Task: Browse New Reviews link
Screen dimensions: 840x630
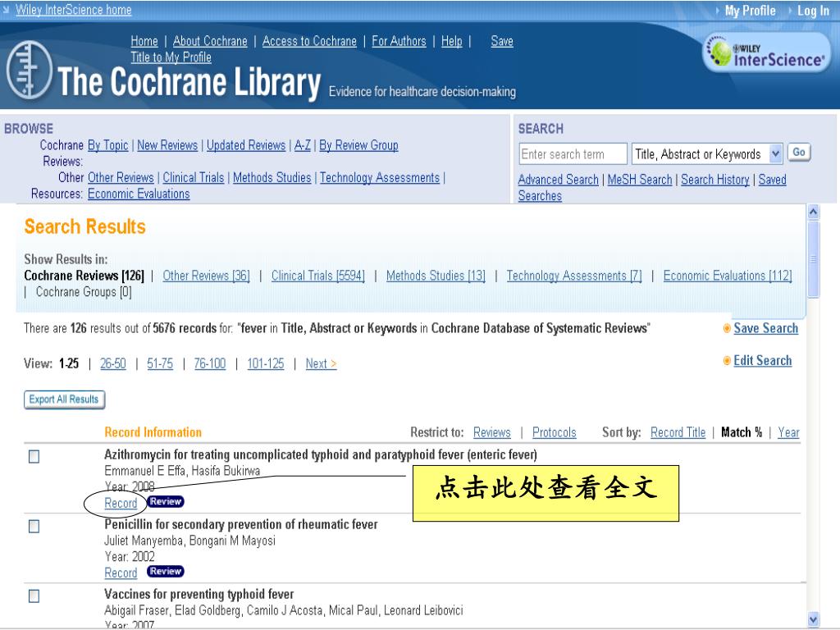Action: (x=167, y=145)
